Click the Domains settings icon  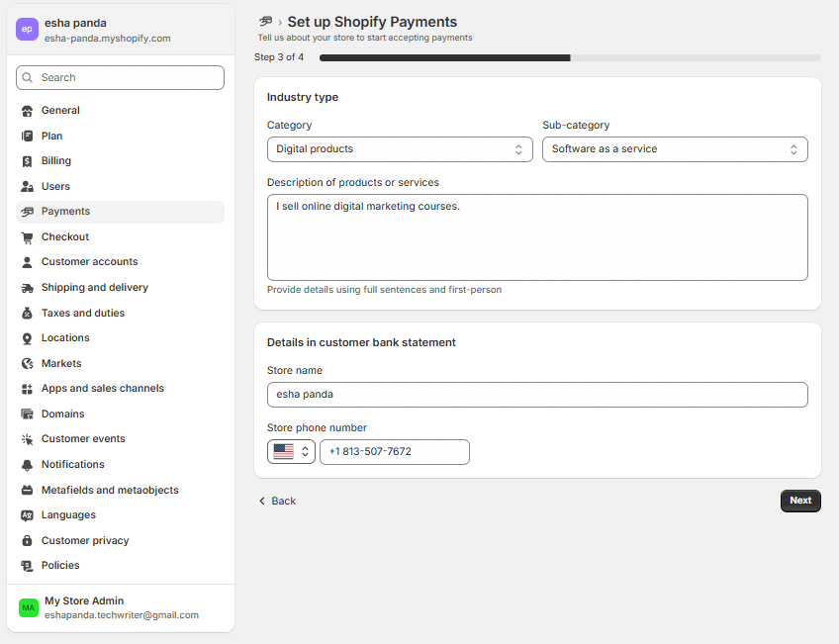click(26, 414)
